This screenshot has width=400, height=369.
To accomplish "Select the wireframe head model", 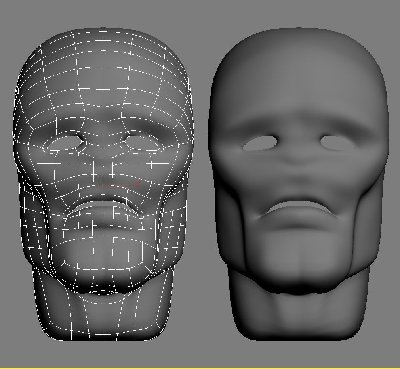I will click(102, 184).
